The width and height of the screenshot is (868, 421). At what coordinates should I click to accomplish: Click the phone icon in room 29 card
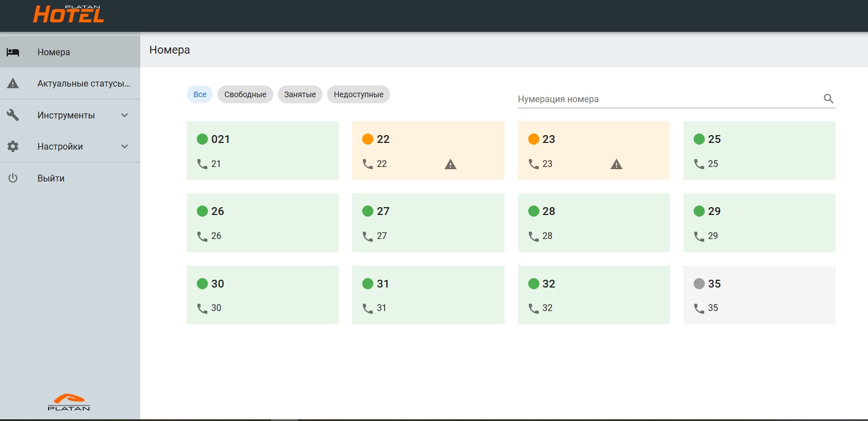click(699, 236)
